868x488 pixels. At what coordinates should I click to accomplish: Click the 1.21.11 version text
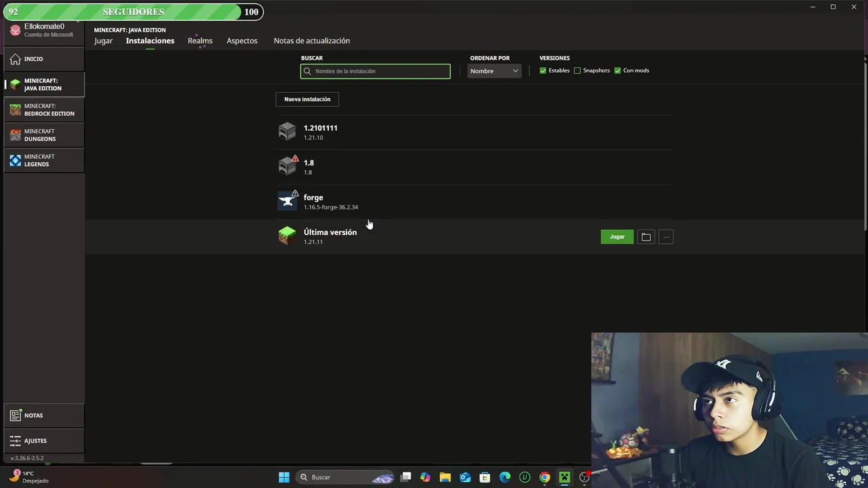click(313, 242)
